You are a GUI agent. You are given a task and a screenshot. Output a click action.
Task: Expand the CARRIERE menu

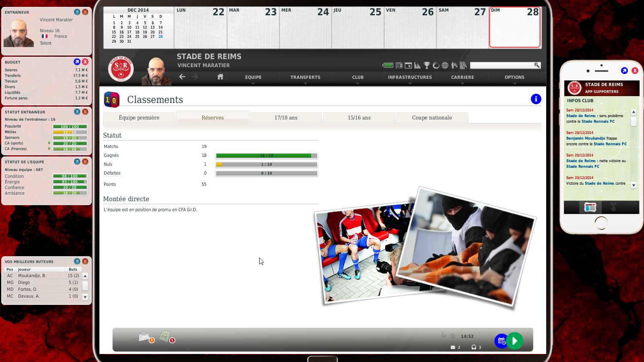[462, 77]
